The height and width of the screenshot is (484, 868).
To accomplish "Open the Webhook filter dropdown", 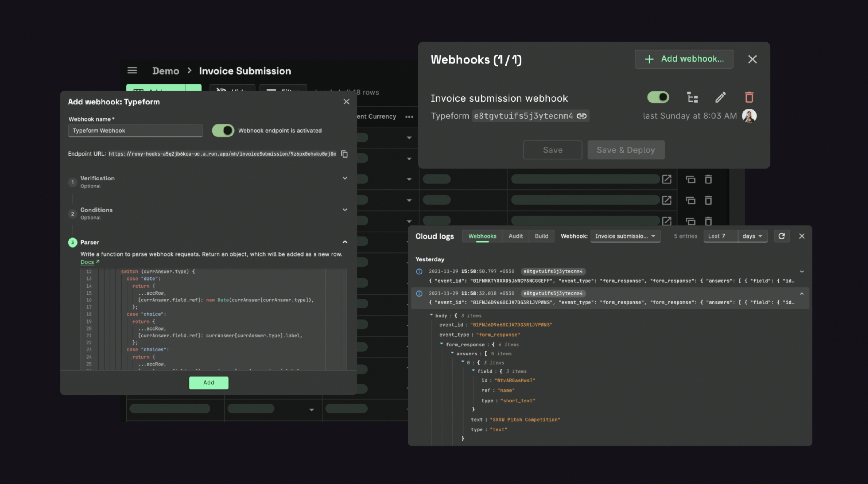I will pos(625,236).
